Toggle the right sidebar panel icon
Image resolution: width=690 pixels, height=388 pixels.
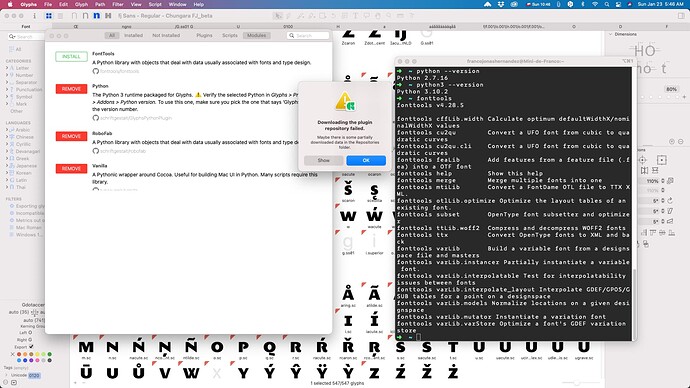(x=681, y=16)
